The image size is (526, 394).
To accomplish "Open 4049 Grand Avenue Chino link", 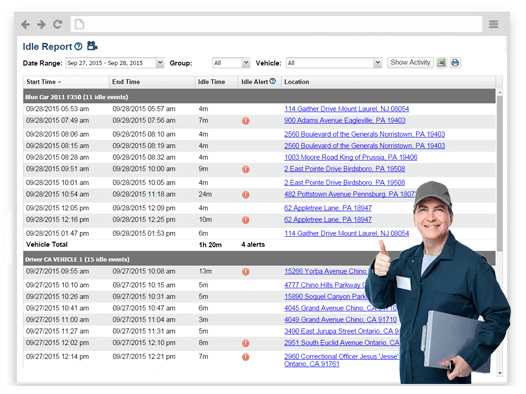I will tap(340, 320).
